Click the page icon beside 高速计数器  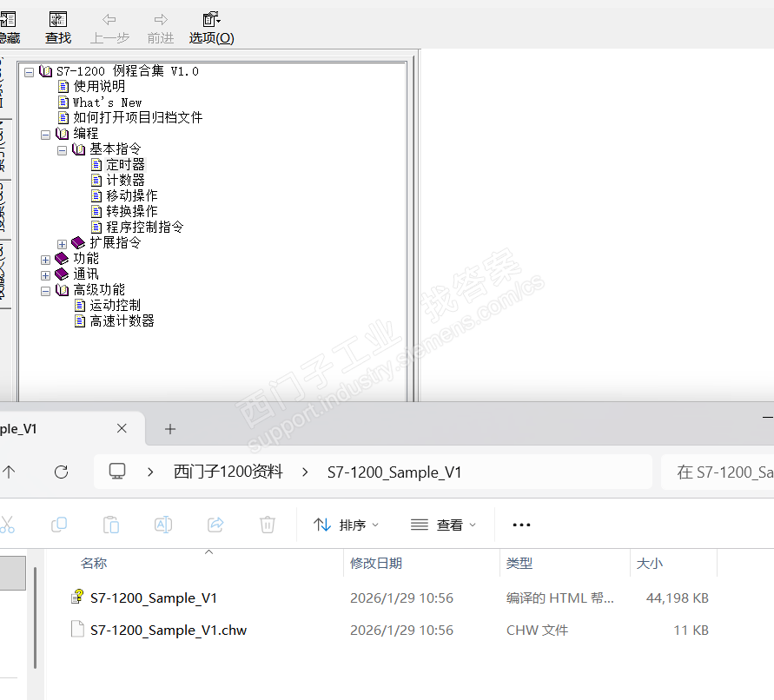80,321
